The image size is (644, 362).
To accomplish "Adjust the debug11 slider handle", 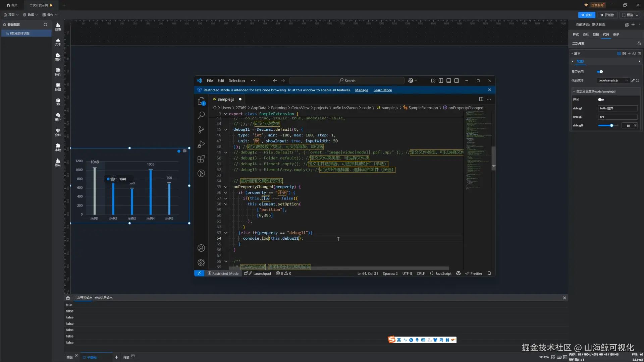I will point(612,126).
